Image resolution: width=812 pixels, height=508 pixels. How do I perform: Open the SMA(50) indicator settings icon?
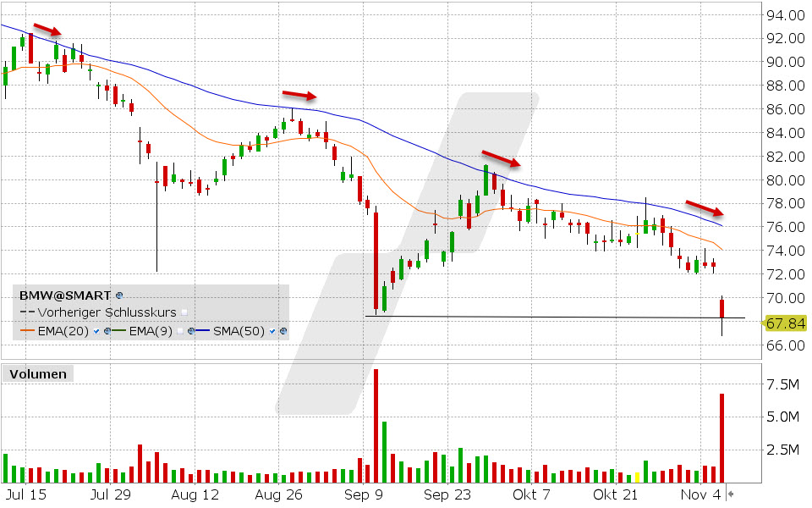coord(283,331)
